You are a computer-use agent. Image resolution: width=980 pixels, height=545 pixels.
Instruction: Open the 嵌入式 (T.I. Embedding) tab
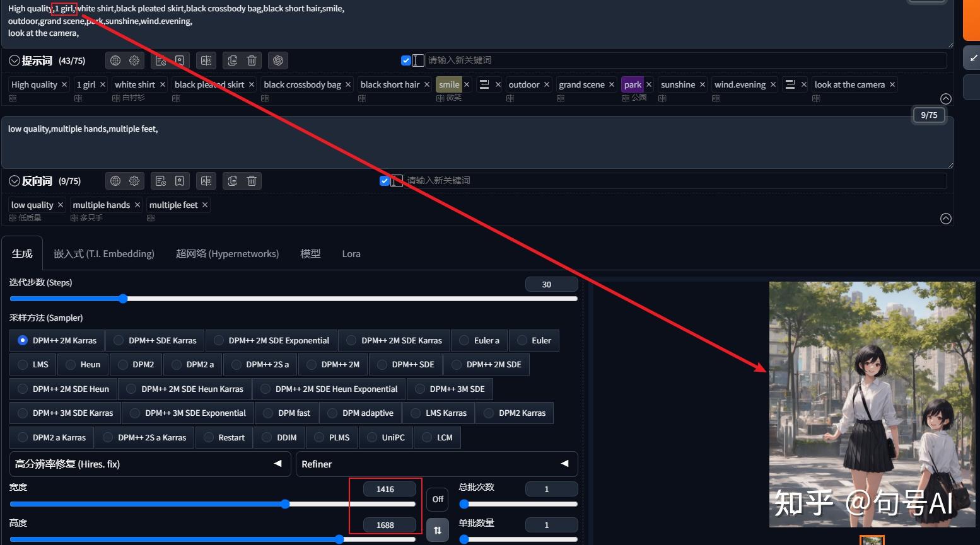[103, 253]
